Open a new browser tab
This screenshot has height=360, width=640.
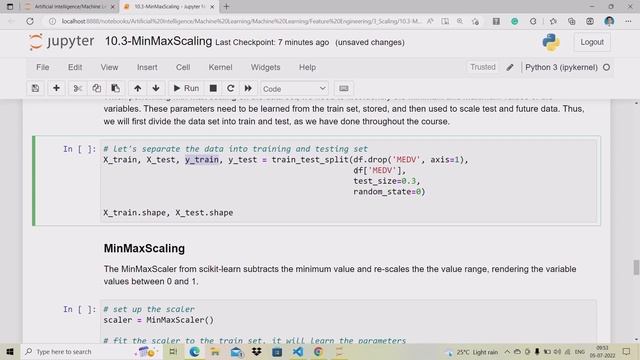point(227,7)
